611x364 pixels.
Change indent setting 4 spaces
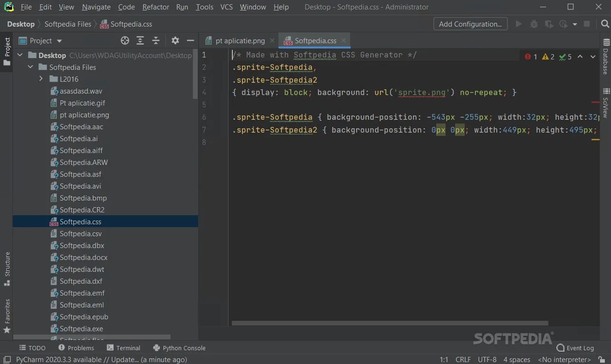[517, 360]
